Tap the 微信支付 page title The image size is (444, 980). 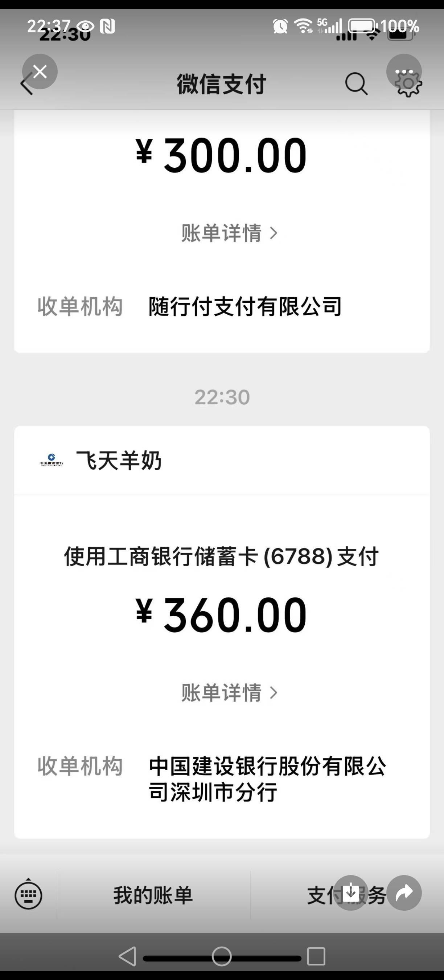[x=221, y=84]
